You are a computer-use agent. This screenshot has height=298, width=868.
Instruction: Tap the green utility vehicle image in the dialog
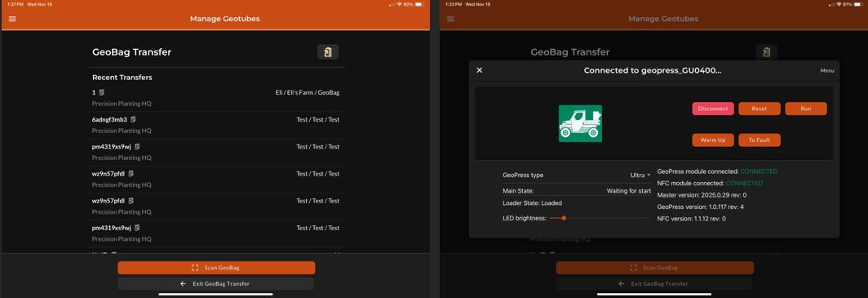coord(580,123)
